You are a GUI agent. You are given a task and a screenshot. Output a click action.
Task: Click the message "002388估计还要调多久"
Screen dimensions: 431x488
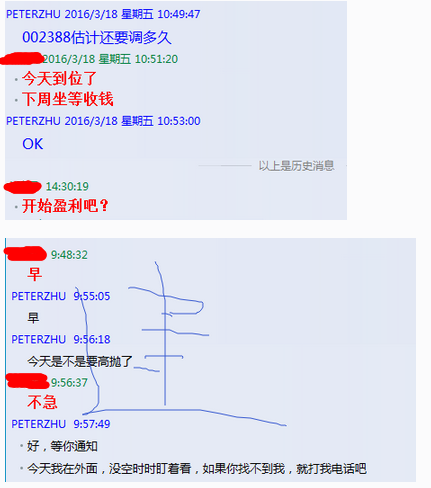coord(97,37)
